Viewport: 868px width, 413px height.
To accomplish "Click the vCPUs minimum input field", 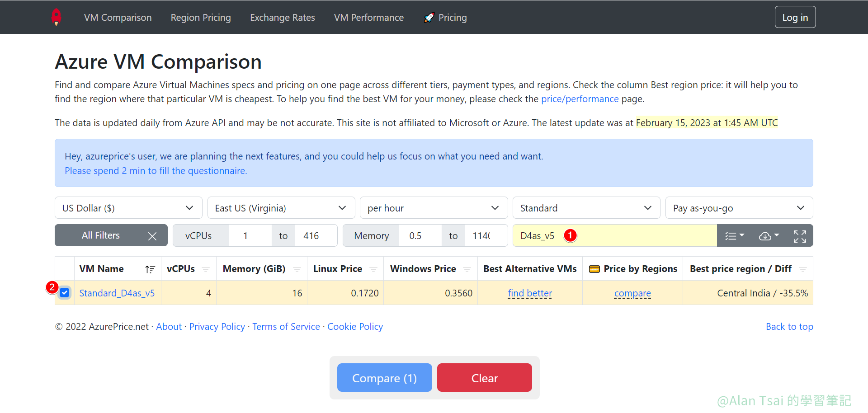I will 250,235.
